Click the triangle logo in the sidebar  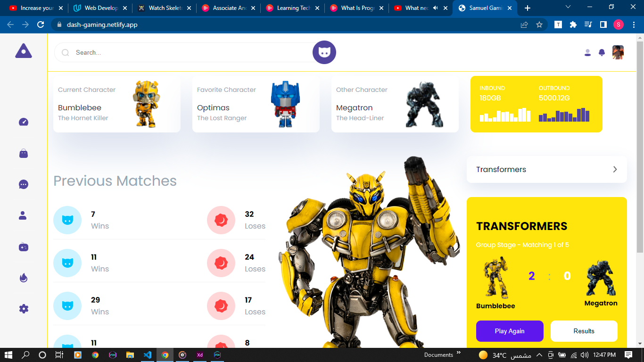[24, 51]
